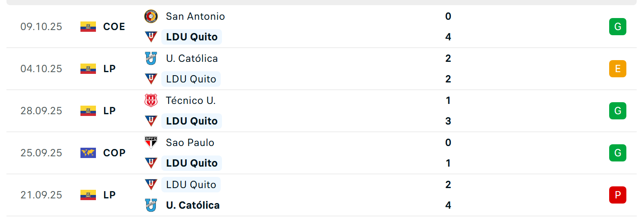Click the Sao Paulo club crest
This screenshot has width=644, height=219.
click(x=151, y=143)
